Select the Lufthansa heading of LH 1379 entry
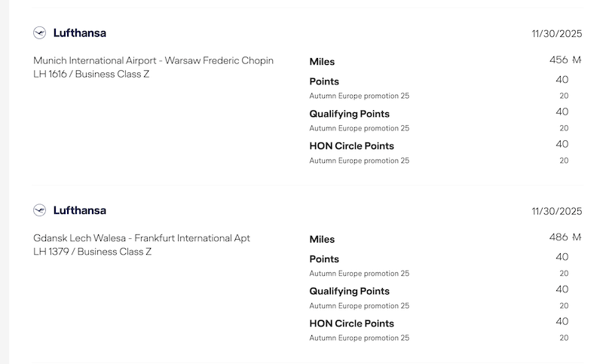Image resolution: width=603 pixels, height=364 pixels. [80, 210]
